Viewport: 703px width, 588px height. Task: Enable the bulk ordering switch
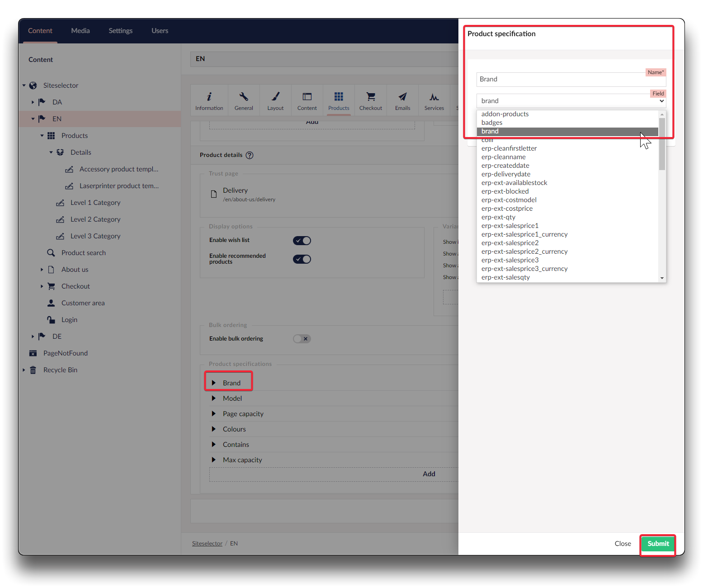click(x=302, y=339)
